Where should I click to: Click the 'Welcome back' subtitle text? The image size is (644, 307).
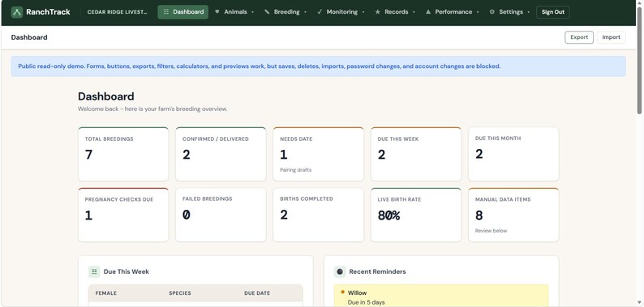point(152,109)
